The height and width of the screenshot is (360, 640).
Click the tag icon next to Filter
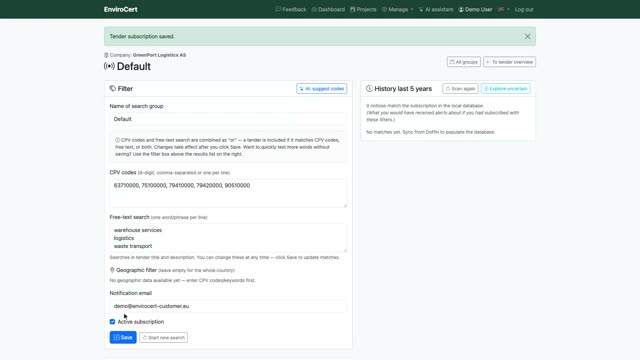[113, 89]
